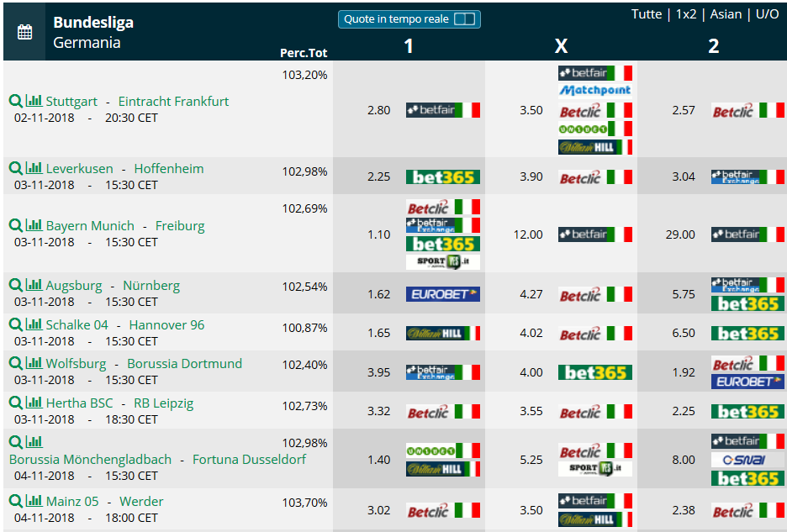
Task: Click the 4.27 draw odds for Augsburg match
Action: 531,294
